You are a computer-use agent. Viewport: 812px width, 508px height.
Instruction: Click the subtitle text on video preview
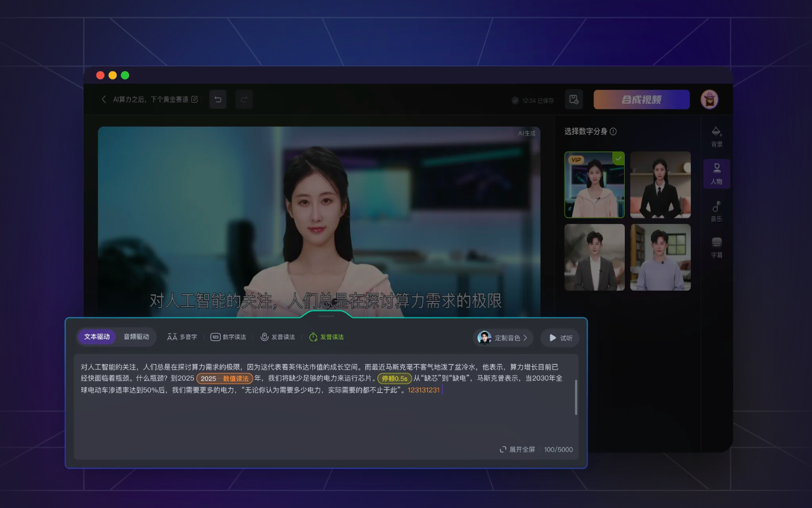click(x=325, y=301)
